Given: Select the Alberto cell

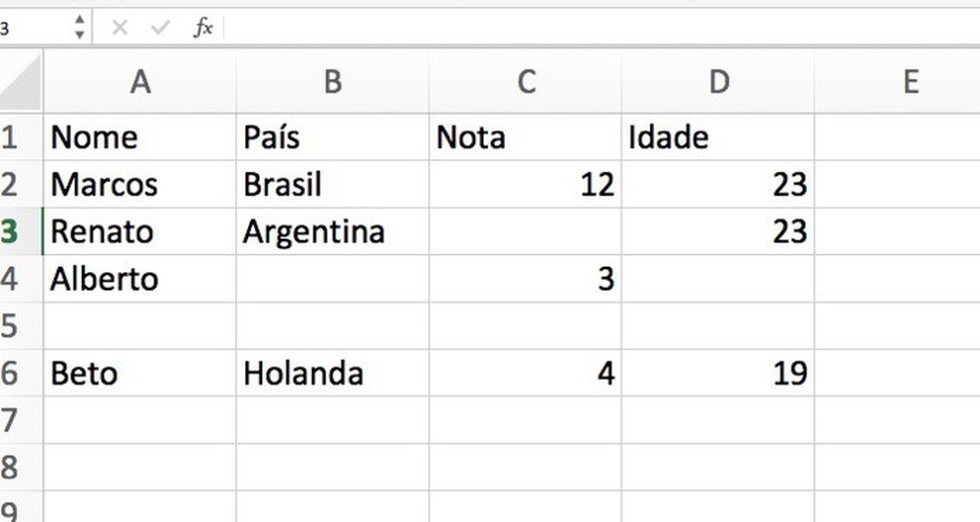Looking at the screenshot, I should tap(140, 279).
